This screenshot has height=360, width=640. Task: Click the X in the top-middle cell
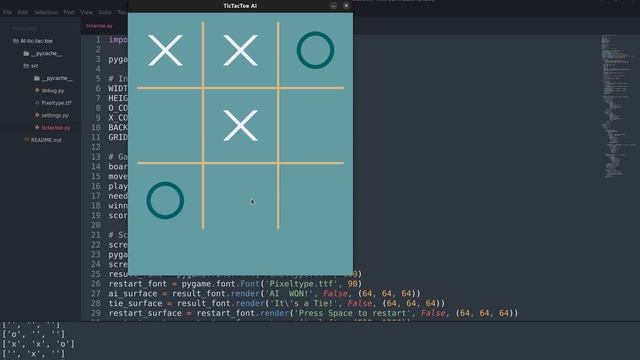pos(240,50)
